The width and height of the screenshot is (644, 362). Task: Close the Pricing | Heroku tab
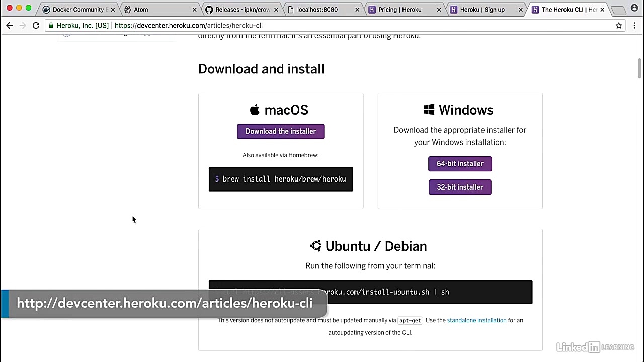point(439,10)
